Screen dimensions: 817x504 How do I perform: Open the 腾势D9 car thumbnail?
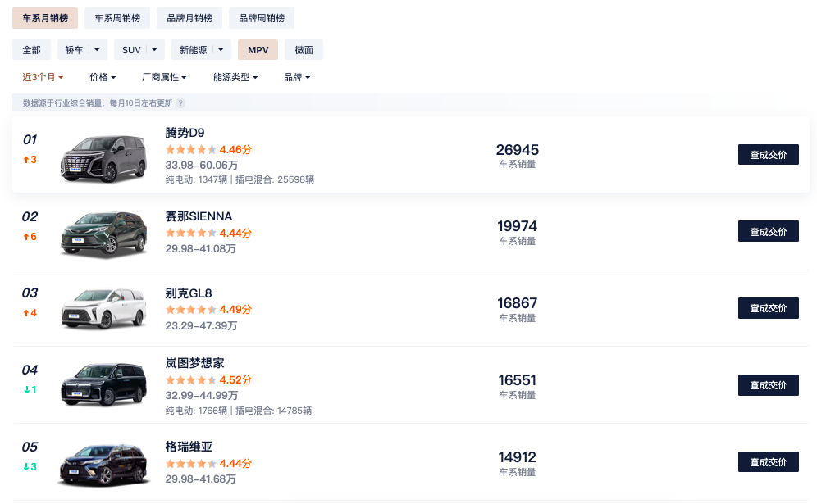pos(103,158)
